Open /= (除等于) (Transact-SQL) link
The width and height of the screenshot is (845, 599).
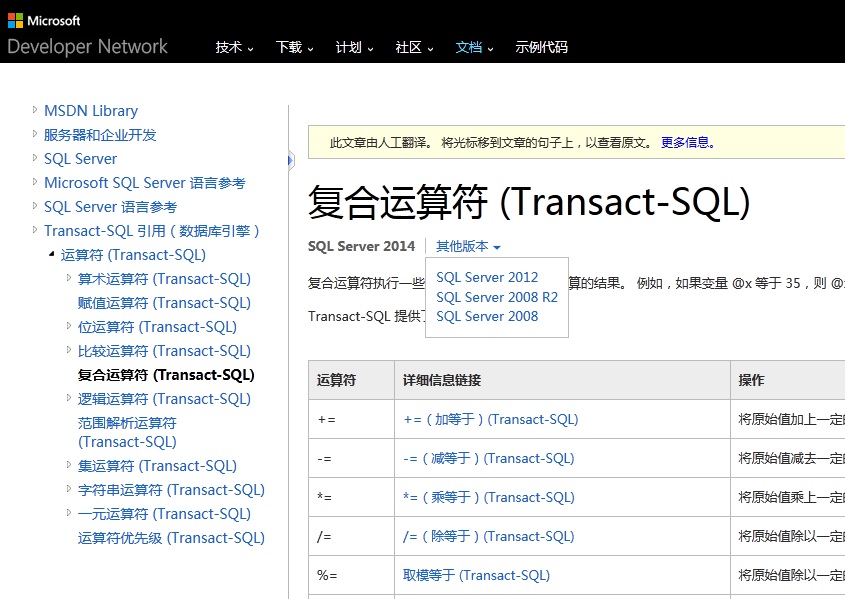[488, 536]
